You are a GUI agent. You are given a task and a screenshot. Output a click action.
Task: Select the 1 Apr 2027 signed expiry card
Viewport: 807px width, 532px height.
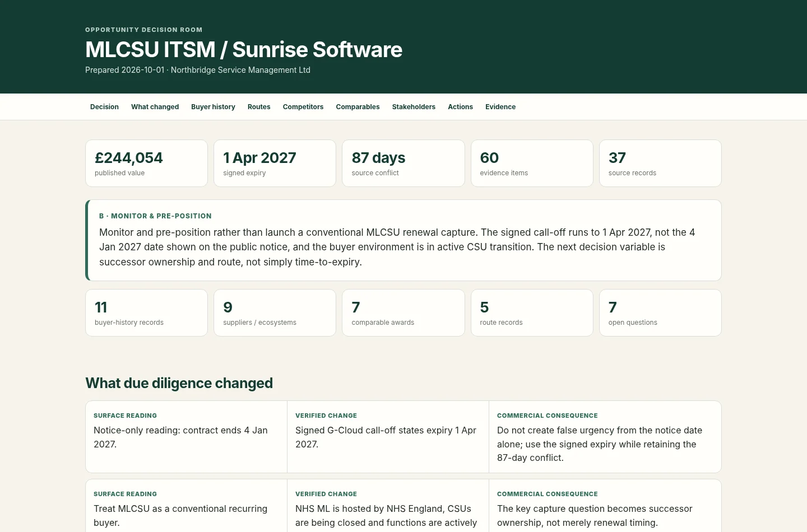click(x=275, y=163)
